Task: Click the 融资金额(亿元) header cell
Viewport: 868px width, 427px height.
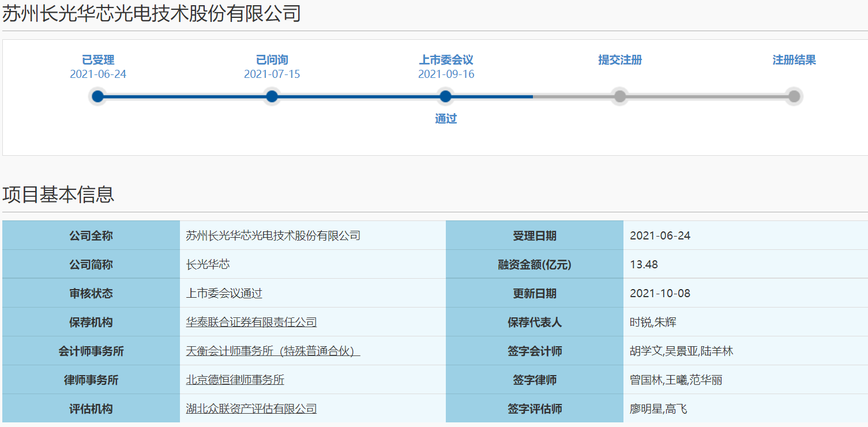Action: [535, 264]
